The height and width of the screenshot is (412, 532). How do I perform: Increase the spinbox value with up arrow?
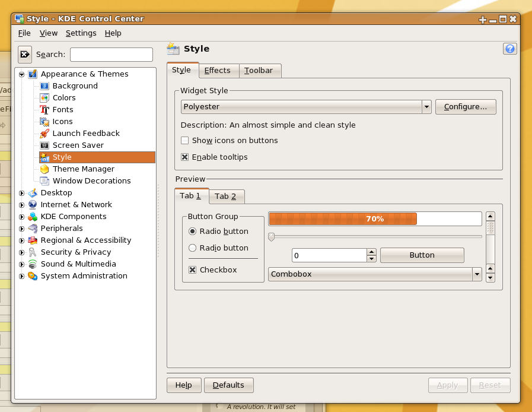[371, 252]
